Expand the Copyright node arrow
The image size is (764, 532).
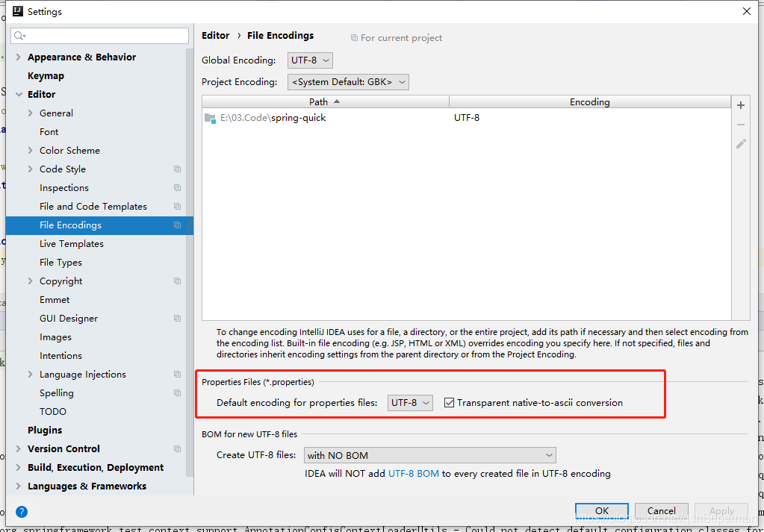30,281
